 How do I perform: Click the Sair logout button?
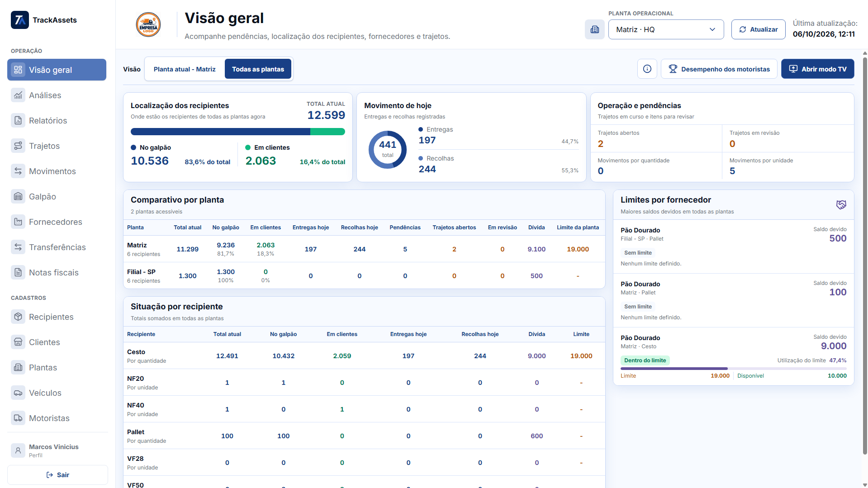coord(57,475)
